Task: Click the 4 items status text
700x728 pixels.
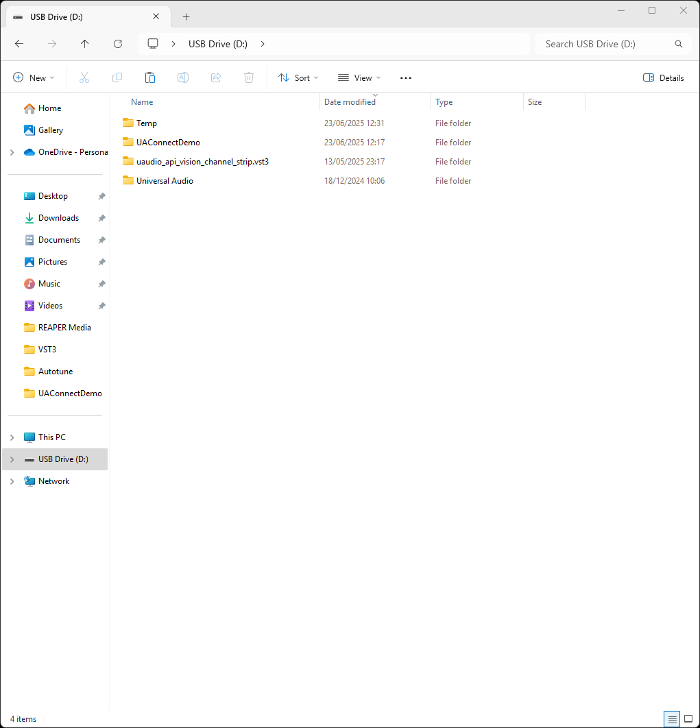Action: [x=23, y=719]
